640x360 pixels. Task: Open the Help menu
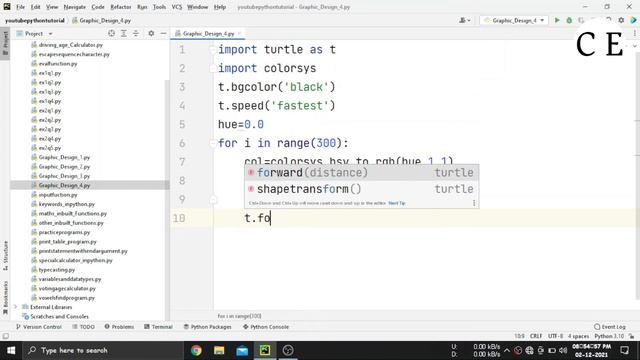pyautogui.click(x=220, y=7)
